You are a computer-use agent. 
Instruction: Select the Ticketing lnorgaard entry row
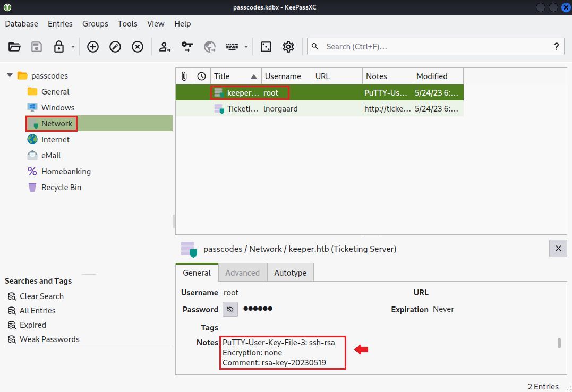pos(320,109)
